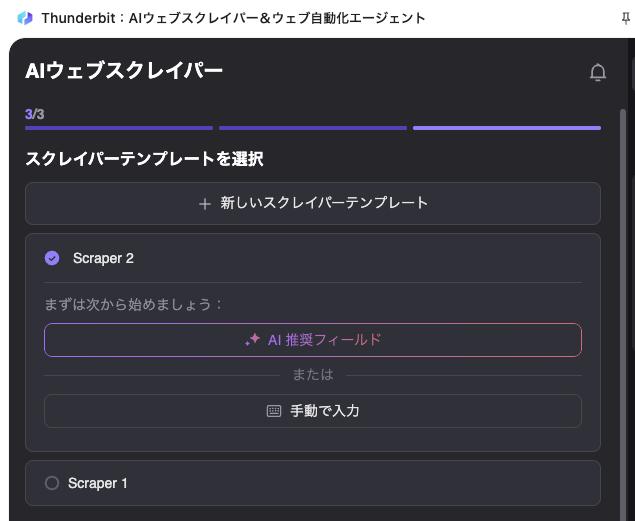Screen dimensions: 635x521
Task: Click the plus icon for new template
Action: (x=205, y=204)
